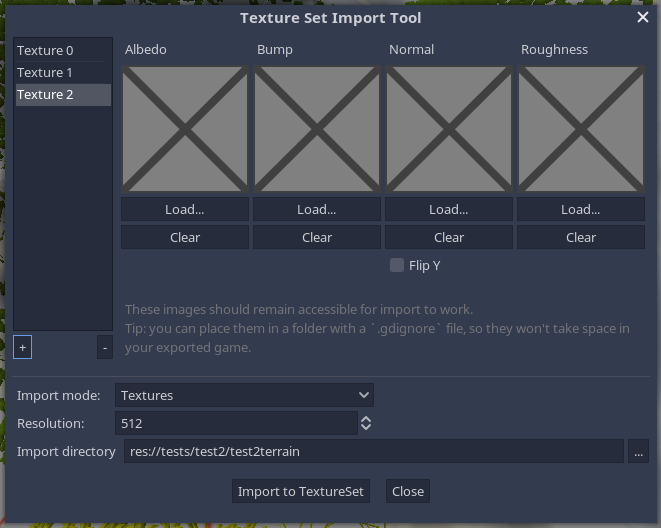Click the Resolution value field

[236, 423]
